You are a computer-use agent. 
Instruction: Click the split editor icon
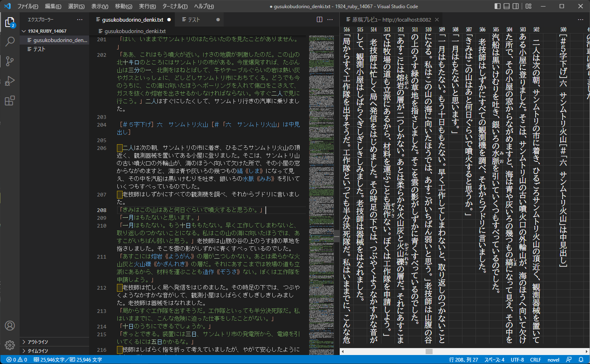click(320, 20)
